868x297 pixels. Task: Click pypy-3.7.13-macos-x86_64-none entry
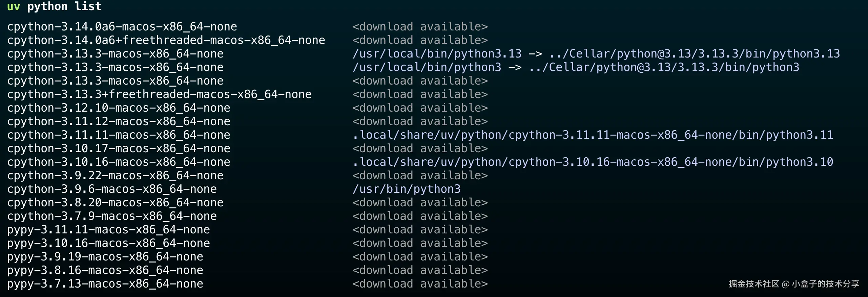pyautogui.click(x=105, y=284)
